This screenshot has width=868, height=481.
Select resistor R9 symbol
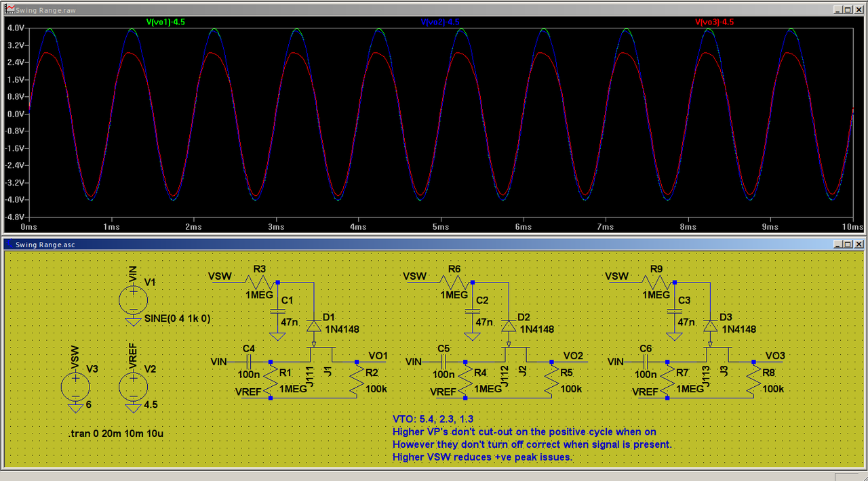pyautogui.click(x=657, y=281)
